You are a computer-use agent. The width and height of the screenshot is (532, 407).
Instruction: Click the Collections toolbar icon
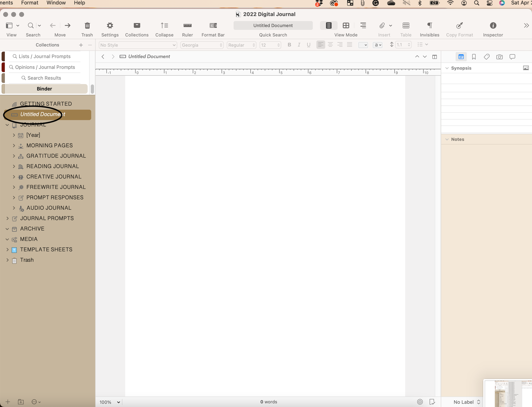[x=137, y=26]
